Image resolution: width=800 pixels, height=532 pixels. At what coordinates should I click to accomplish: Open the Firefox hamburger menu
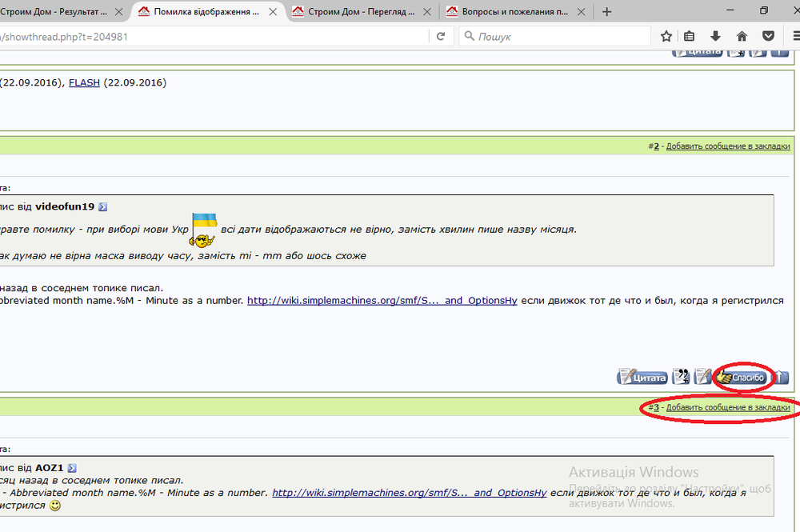tap(795, 36)
